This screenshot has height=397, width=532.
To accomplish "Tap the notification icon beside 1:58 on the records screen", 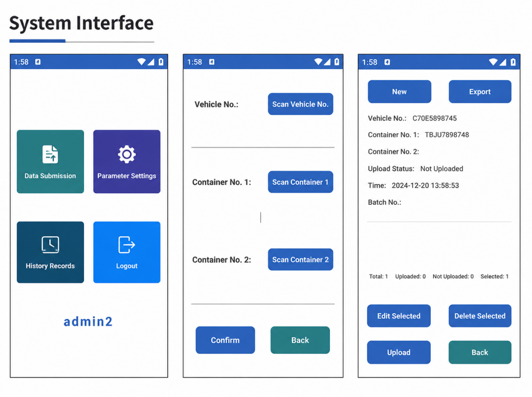I will (387, 62).
